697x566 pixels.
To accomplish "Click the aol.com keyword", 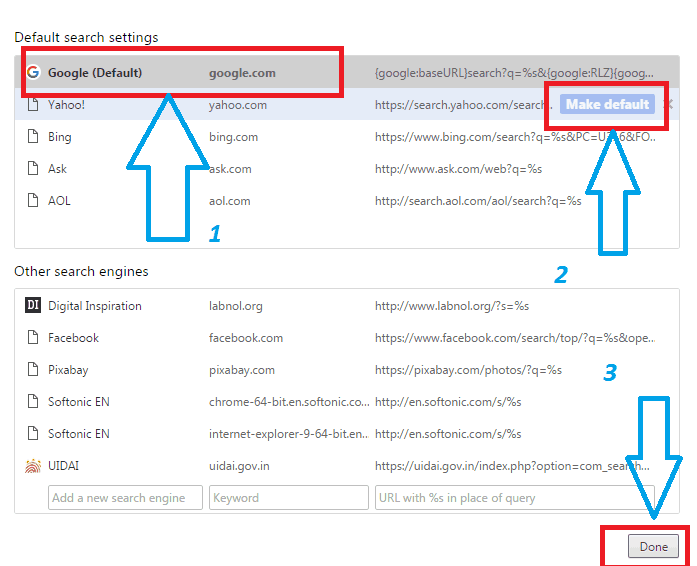I will tap(230, 201).
